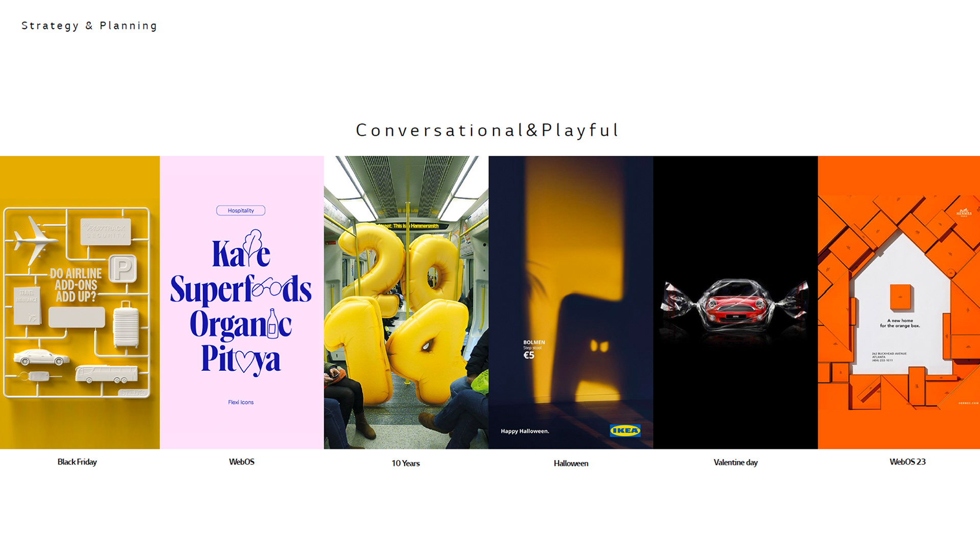
Task: Click 'DO AIRLINE ADD-ONS ADD UP?' text
Action: click(76, 285)
